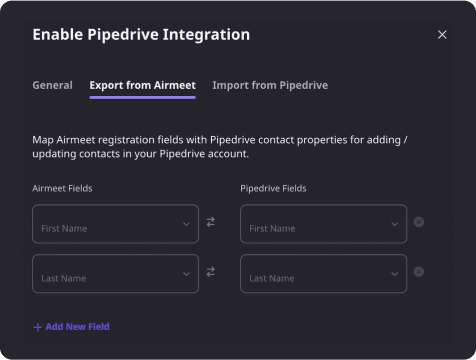Open the Import from Pipedrive tab
476x360 pixels.
click(270, 85)
